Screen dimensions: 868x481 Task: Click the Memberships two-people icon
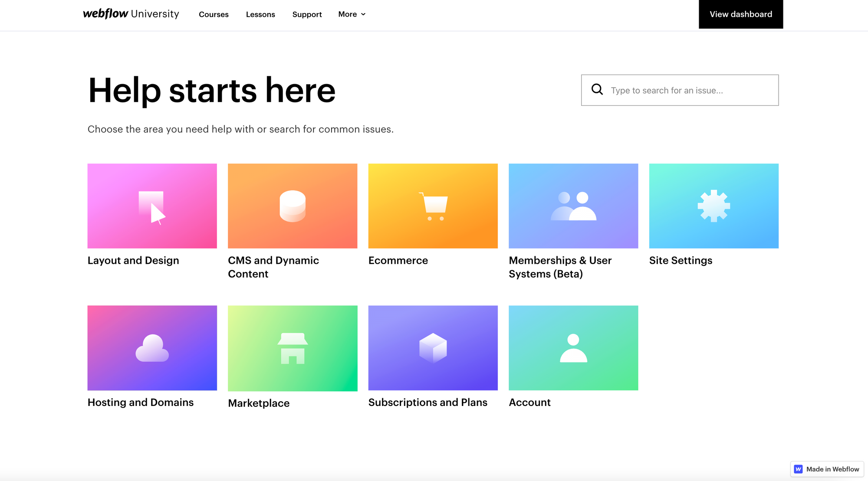pos(573,206)
